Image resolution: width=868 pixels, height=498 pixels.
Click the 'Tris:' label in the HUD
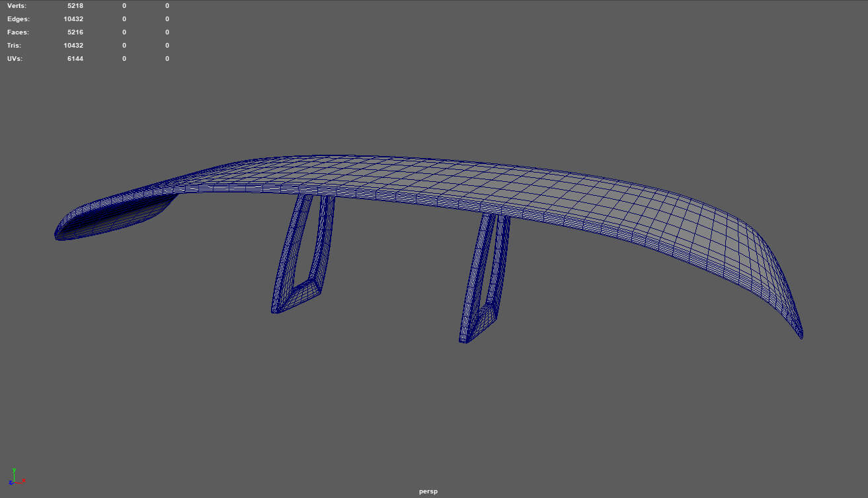(14, 46)
